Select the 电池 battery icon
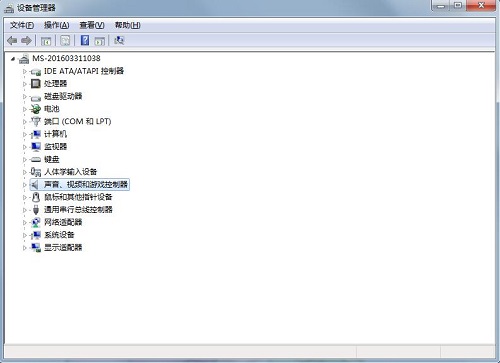 point(35,109)
